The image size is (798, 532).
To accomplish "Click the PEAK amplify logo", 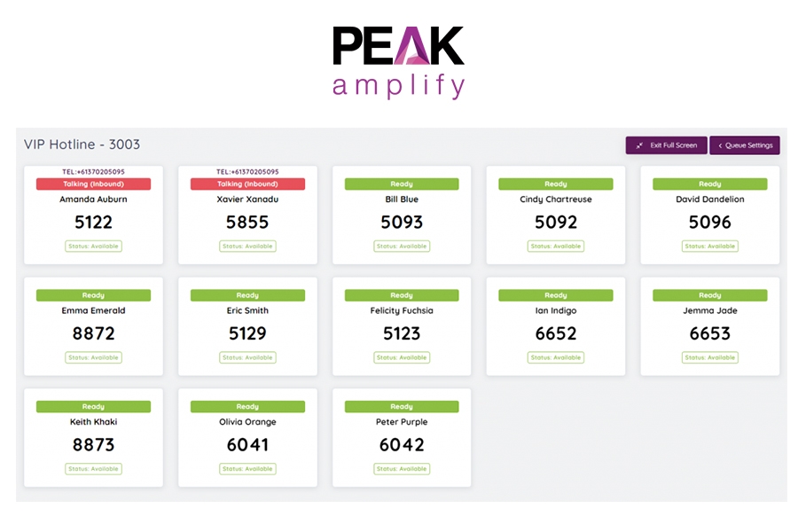I will (398, 62).
